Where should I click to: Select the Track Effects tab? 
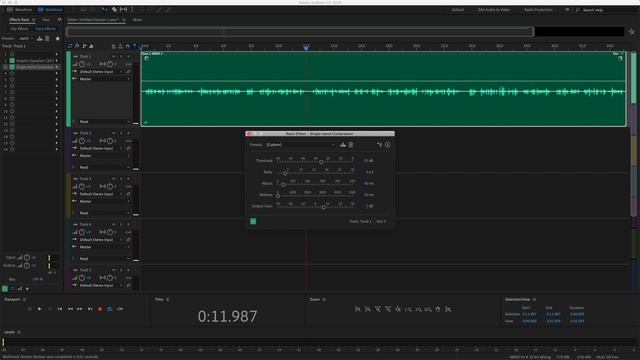(x=45, y=29)
